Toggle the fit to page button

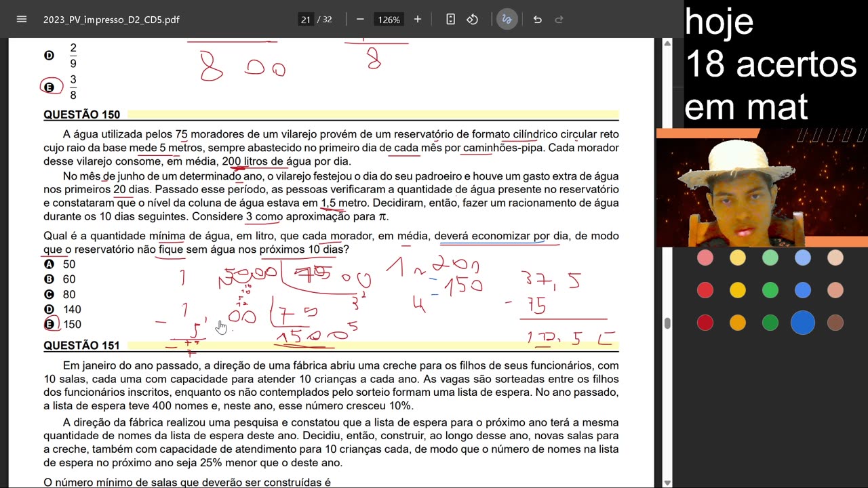pyautogui.click(x=450, y=20)
